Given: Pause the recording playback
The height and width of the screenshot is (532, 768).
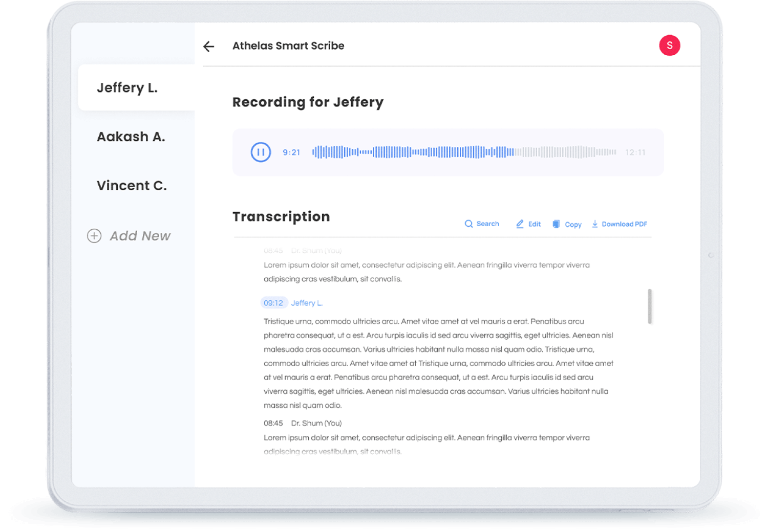Looking at the screenshot, I should [x=261, y=152].
